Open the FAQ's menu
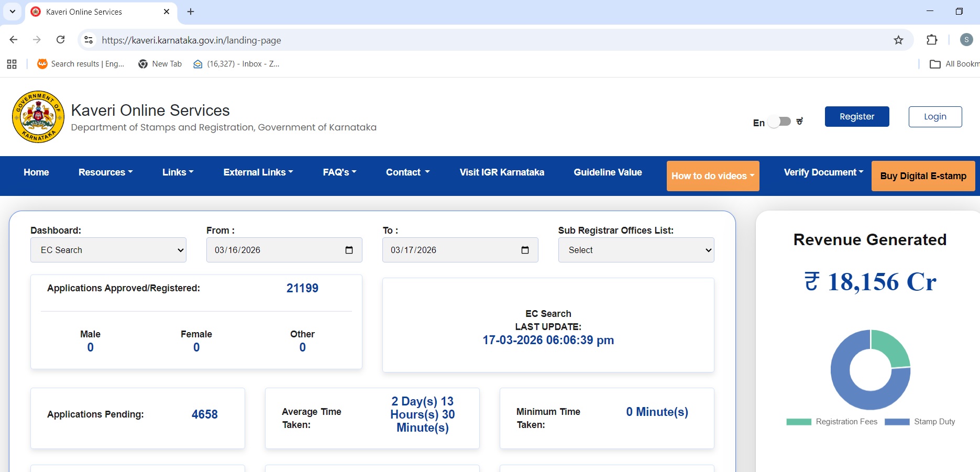Viewport: 980px width, 472px height. point(339,172)
